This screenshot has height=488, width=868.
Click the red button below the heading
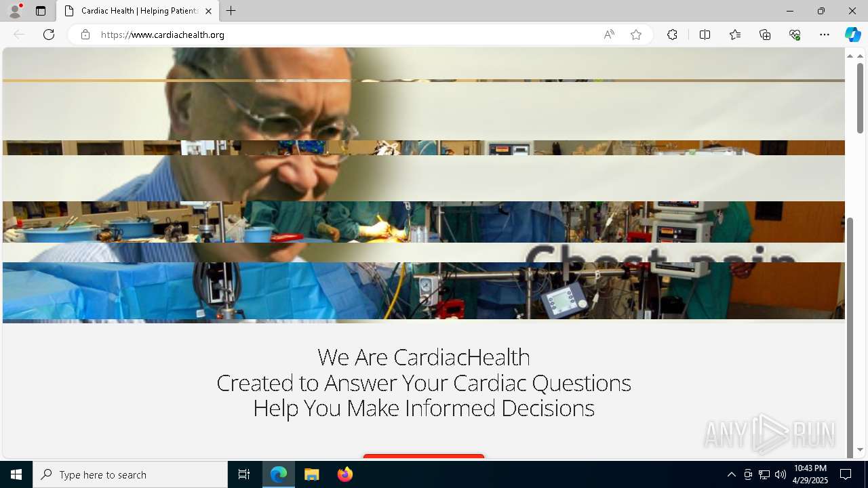[424, 457]
